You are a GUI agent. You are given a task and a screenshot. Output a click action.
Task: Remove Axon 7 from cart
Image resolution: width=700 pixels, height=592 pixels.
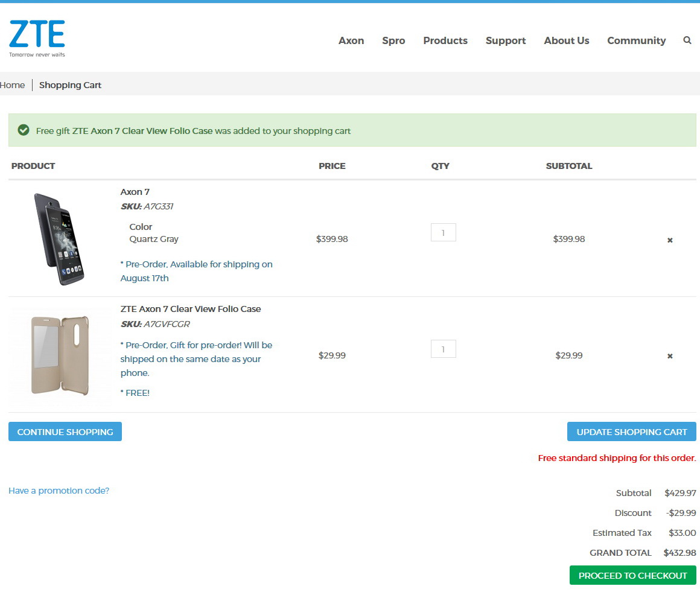[x=670, y=240]
